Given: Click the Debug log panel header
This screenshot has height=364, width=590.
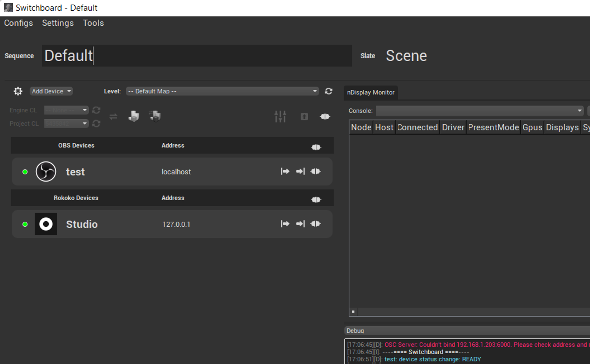Looking at the screenshot, I should [467, 331].
